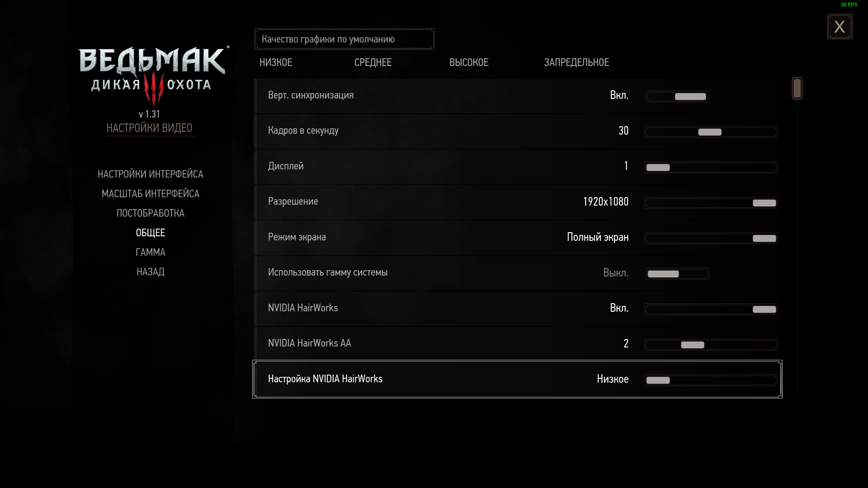Adjust Режим экрана slider
The width and height of the screenshot is (868, 488).
[711, 238]
